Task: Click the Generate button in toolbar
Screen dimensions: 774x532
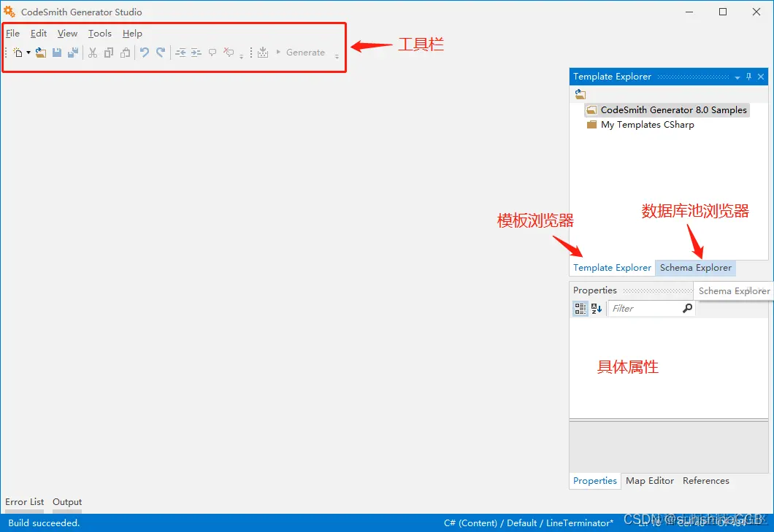Action: point(301,53)
